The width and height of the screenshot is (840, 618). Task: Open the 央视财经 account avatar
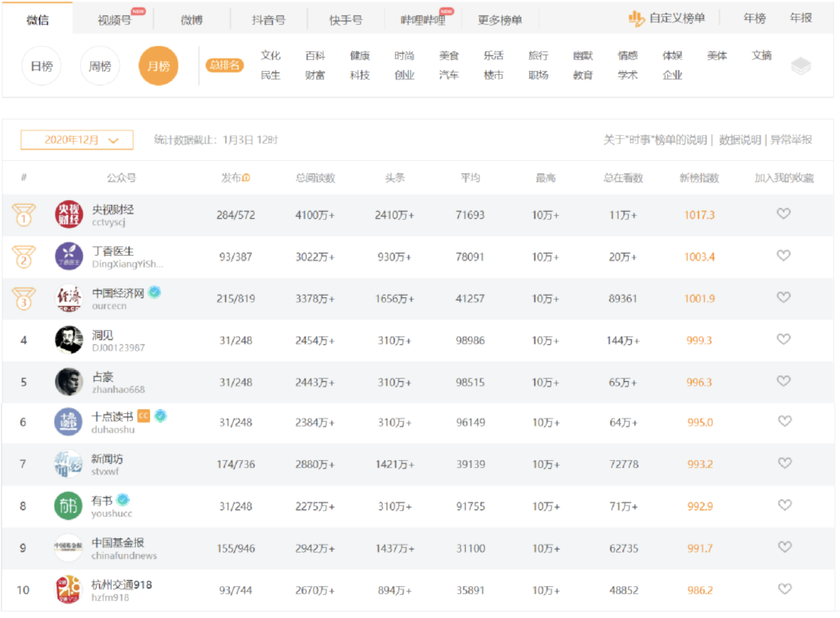69,214
